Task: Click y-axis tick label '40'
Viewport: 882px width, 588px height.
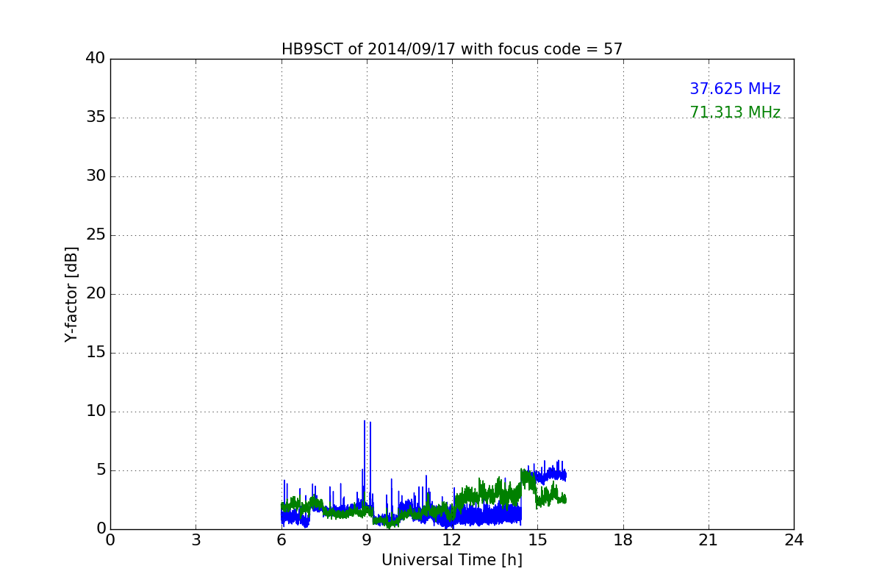Action: [x=96, y=59]
